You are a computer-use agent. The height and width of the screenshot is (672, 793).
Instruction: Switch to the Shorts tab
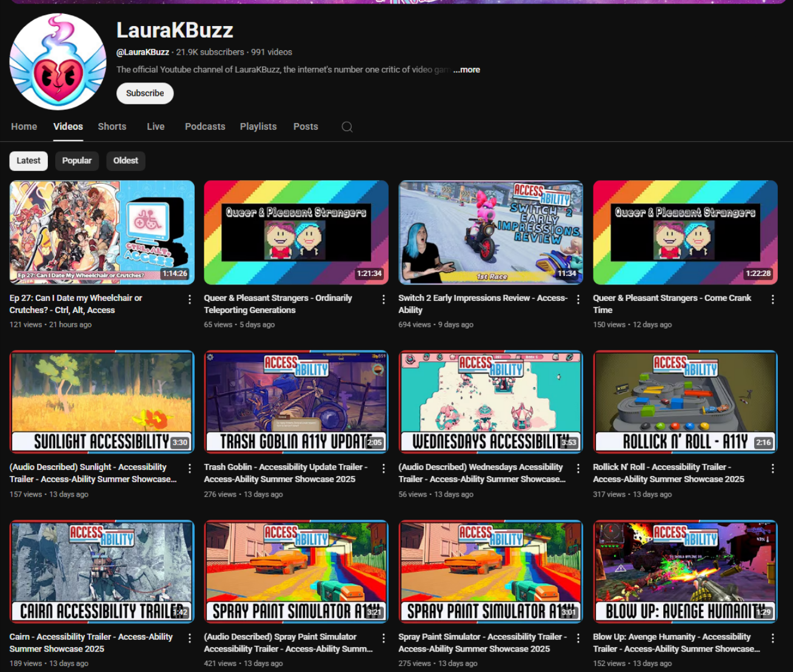(x=112, y=127)
